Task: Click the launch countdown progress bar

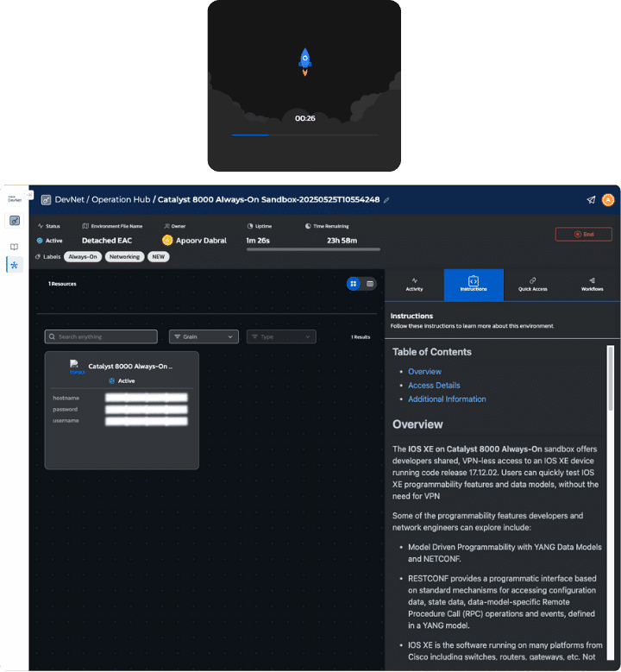Action: click(x=304, y=135)
